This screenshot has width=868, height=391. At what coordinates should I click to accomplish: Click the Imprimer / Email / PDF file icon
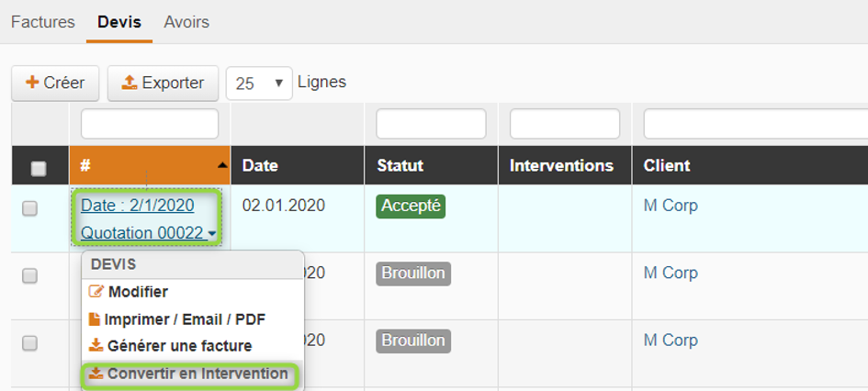pos(95,319)
